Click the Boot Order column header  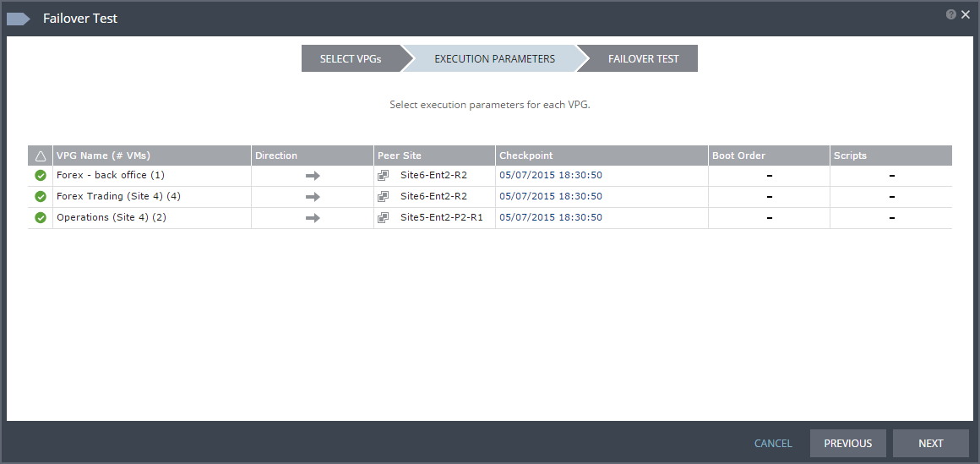pos(769,156)
